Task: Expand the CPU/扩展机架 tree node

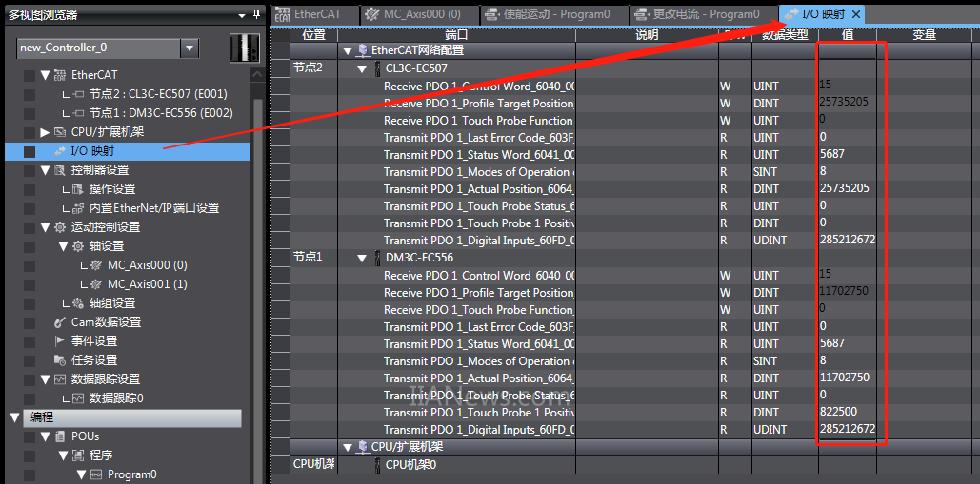Action: pos(45,132)
